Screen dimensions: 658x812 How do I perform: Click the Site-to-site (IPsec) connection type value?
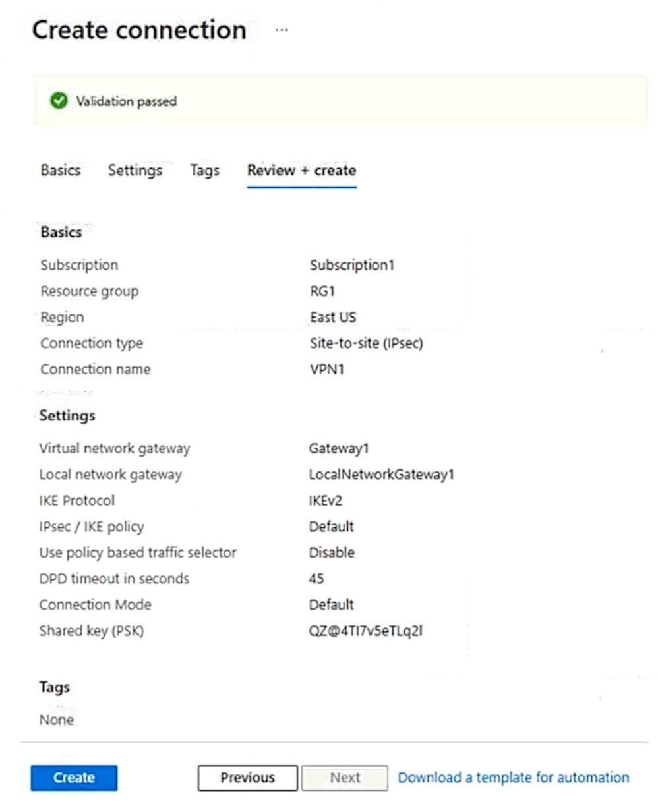pos(366,343)
